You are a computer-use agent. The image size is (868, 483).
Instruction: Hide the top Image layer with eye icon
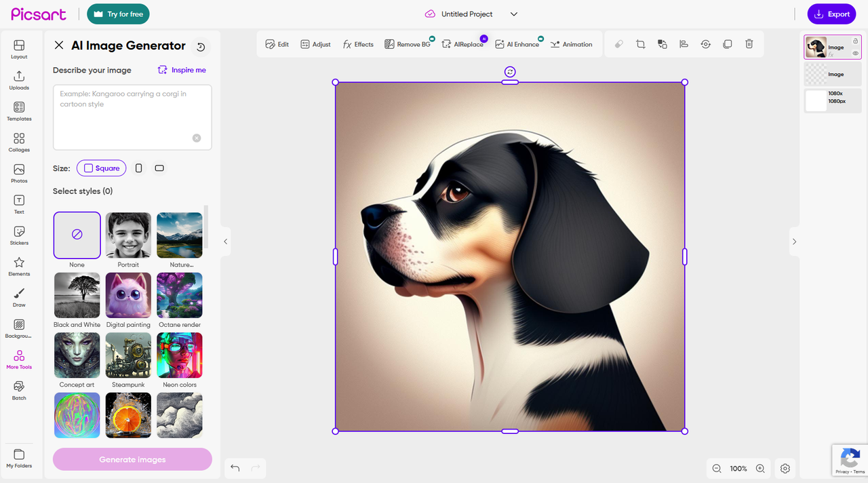coord(856,52)
